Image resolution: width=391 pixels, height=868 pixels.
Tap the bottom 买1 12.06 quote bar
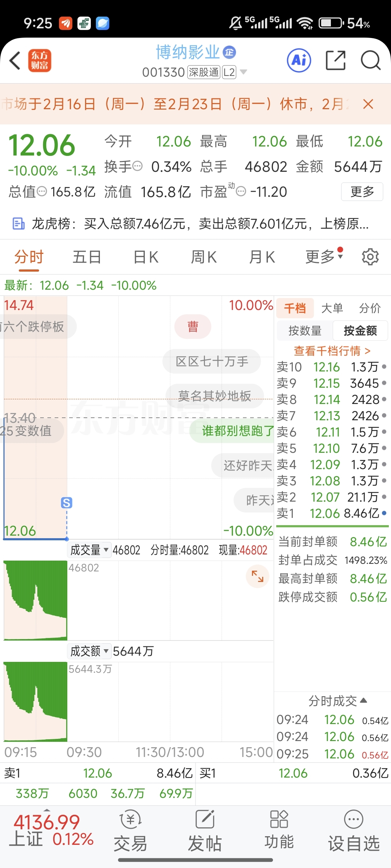point(293,773)
